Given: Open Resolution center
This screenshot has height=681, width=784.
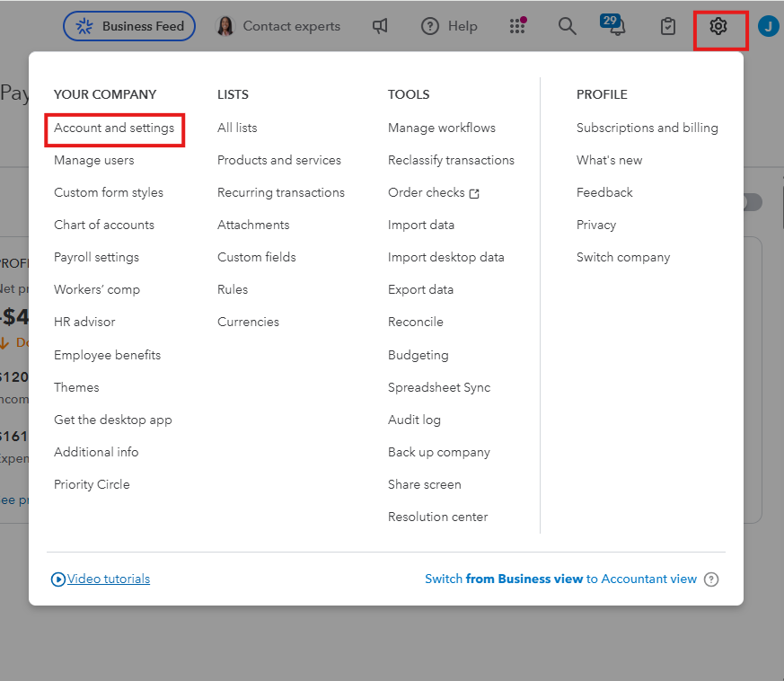Looking at the screenshot, I should 437,517.
